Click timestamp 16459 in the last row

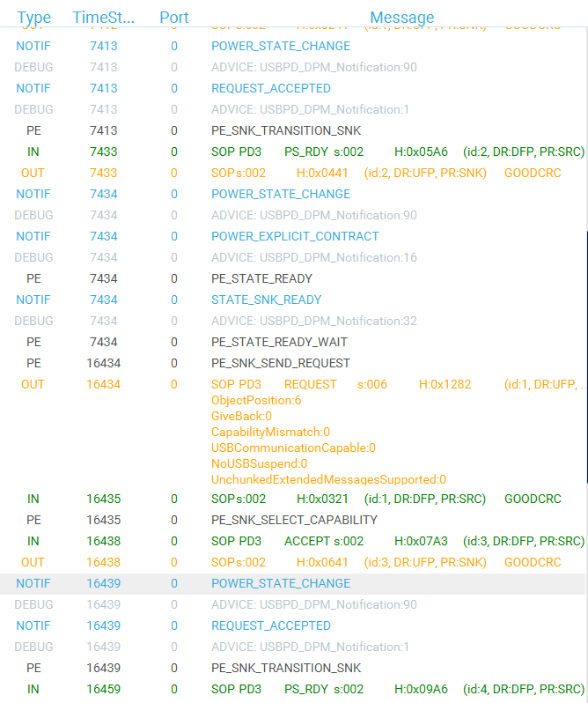(104, 689)
